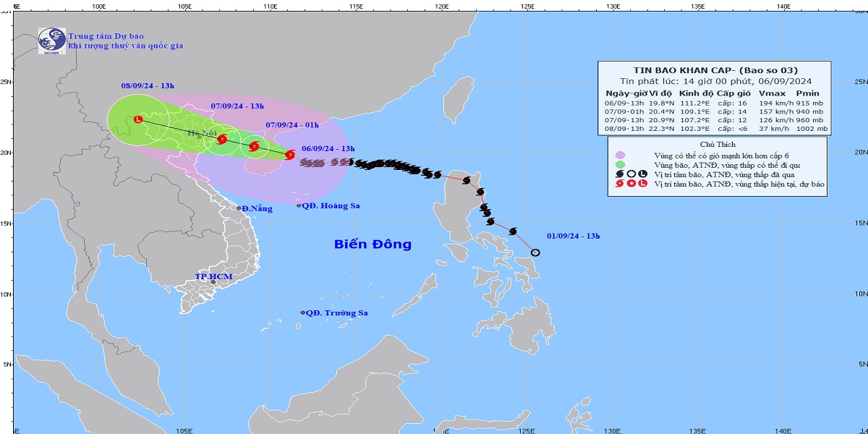The width and height of the screenshot is (868, 434).
Task: Click the red storm symbol nearest Hà Nội
Action: click(222, 139)
